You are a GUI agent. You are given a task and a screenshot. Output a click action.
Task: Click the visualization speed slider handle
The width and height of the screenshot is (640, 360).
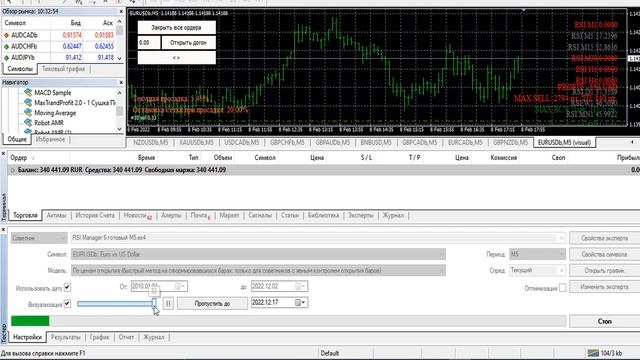coord(154,303)
